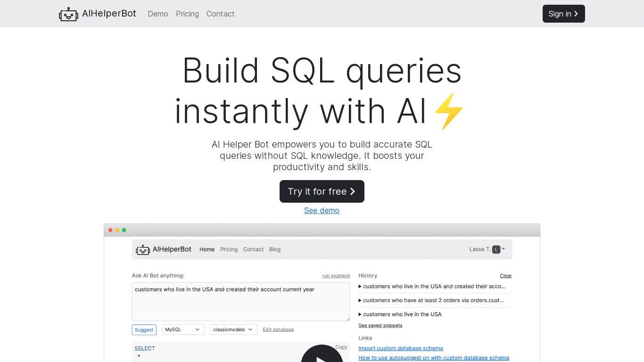Click the 'History' heading text
This screenshot has height=362, width=644.
coord(368,276)
